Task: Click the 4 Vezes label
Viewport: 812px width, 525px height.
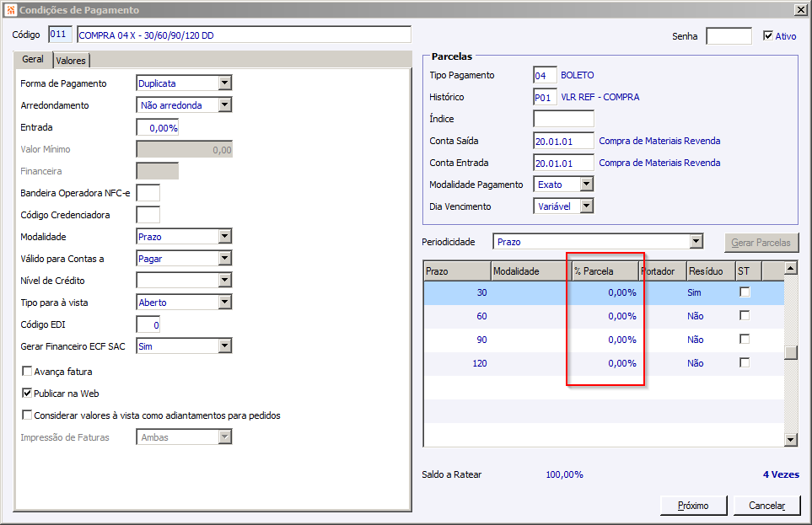Action: [x=781, y=474]
